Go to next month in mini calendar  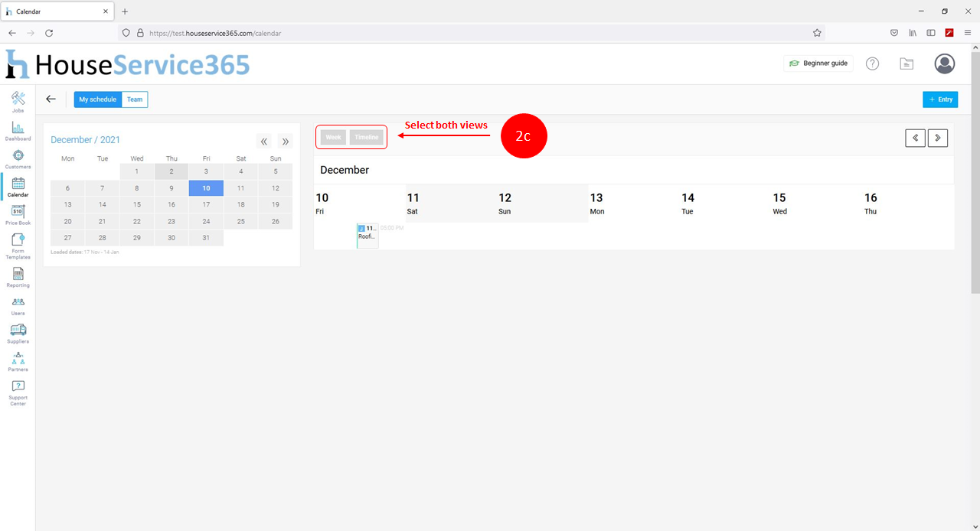(x=285, y=141)
